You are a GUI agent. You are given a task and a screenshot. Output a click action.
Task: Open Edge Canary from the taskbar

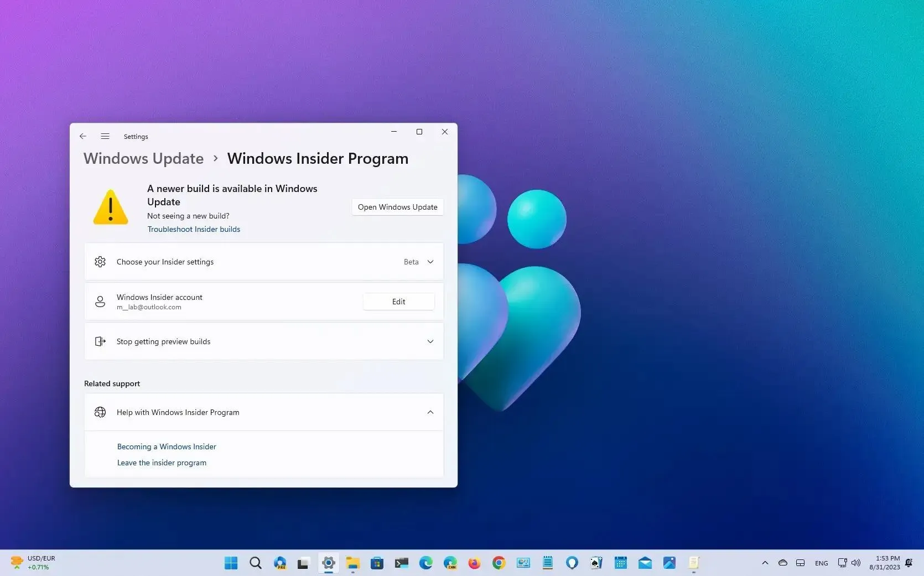pyautogui.click(x=450, y=563)
